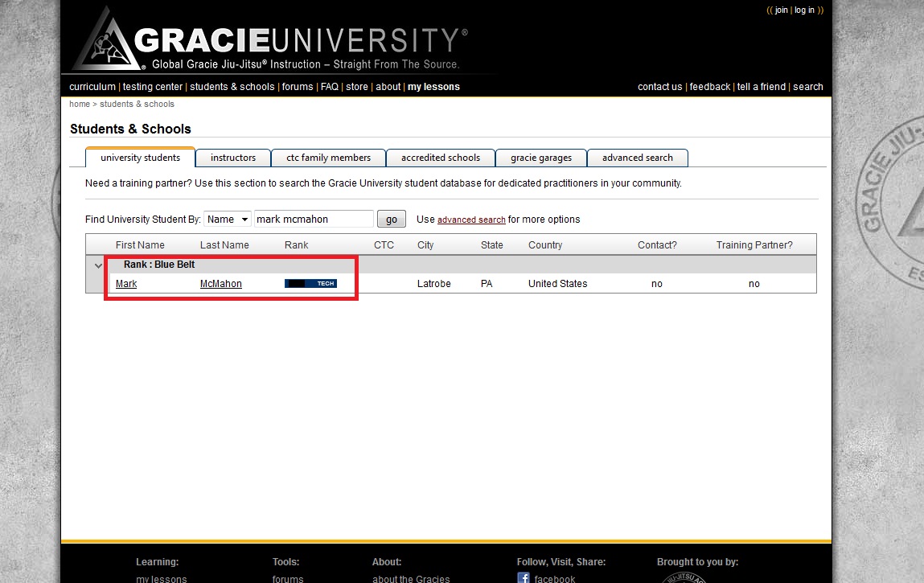Click the PA state cell
Viewport: 924px width, 583px height.
(x=487, y=284)
